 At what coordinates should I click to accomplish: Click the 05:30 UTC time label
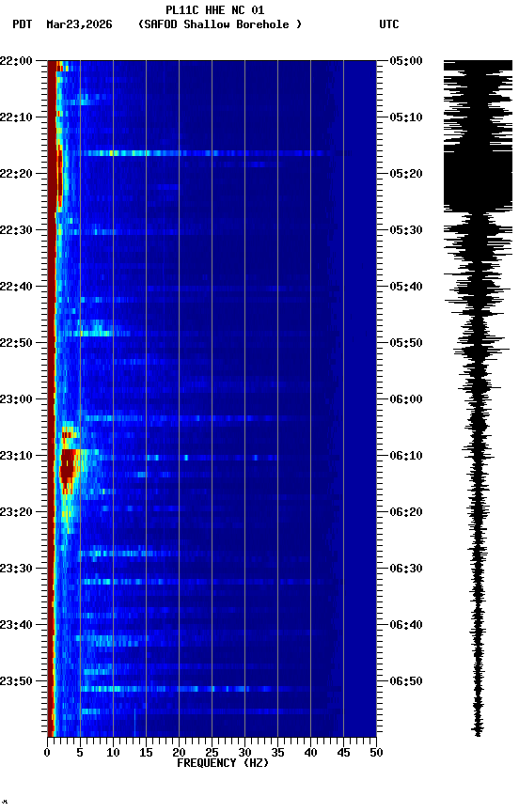[x=406, y=230]
